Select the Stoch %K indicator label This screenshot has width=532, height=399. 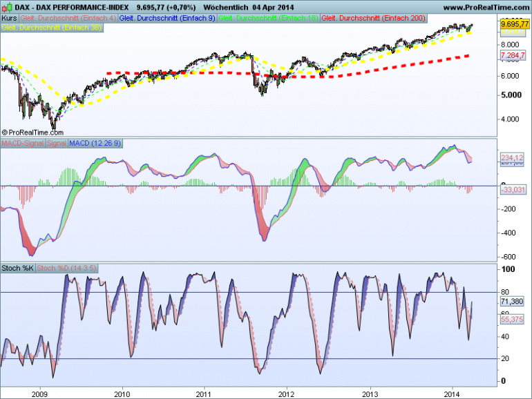coord(18,268)
